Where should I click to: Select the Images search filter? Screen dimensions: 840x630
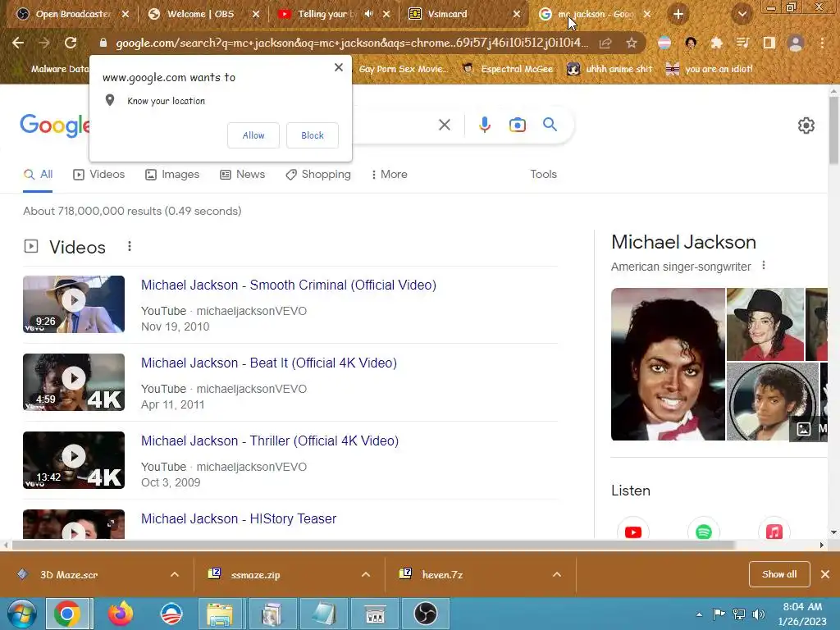[x=172, y=174]
